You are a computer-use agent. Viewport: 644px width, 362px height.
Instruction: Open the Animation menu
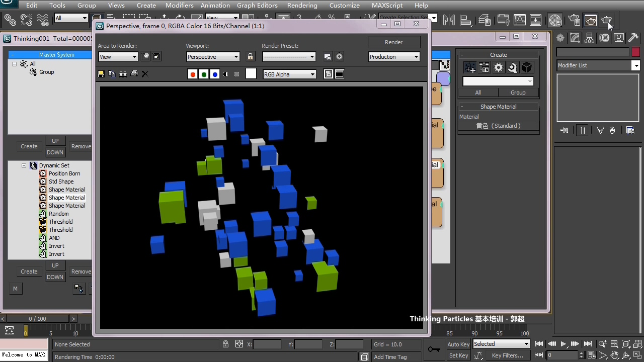coord(215,5)
